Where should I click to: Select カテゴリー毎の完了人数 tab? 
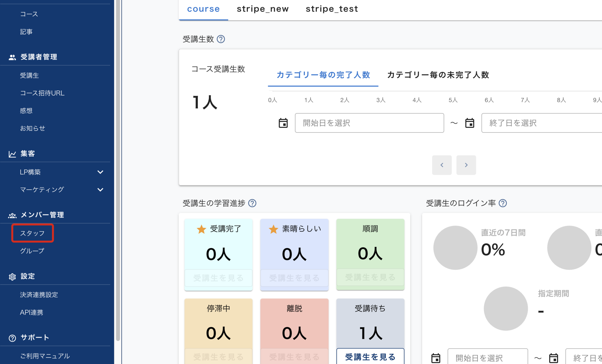click(323, 75)
